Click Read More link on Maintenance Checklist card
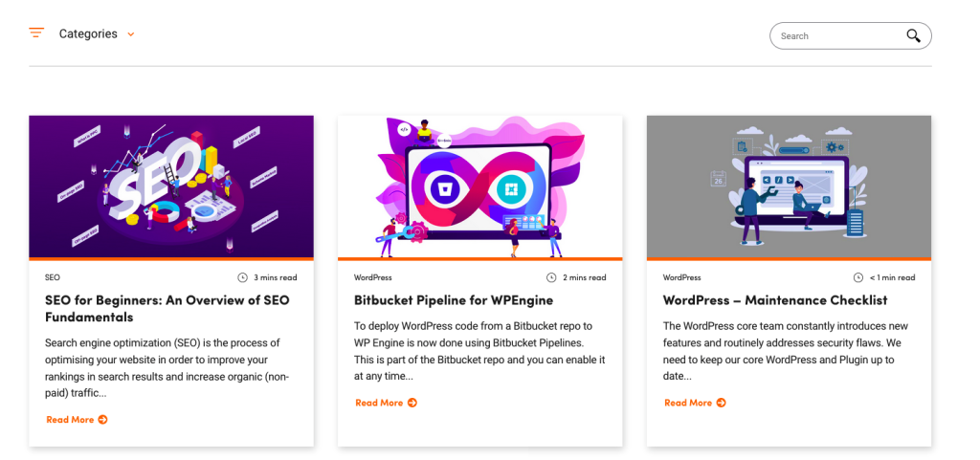 coord(695,403)
